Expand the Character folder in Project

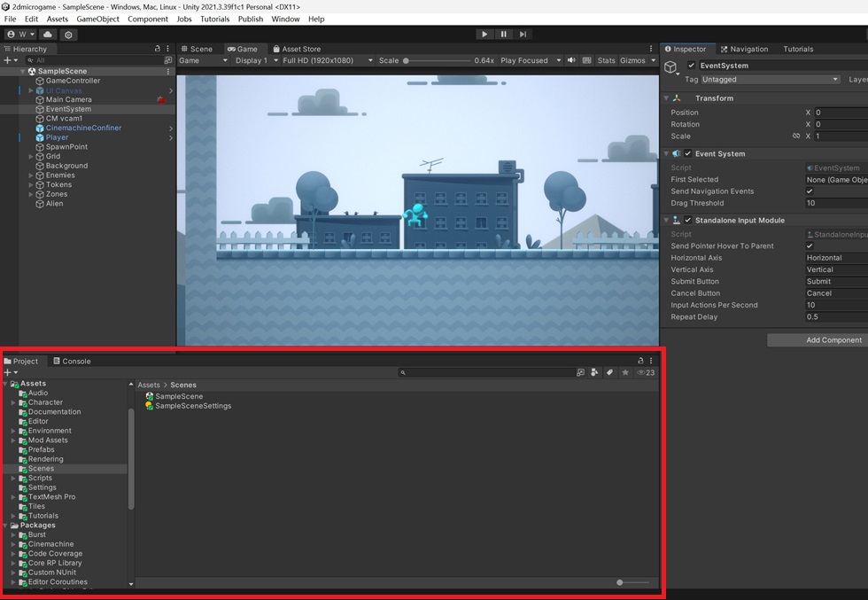point(13,402)
